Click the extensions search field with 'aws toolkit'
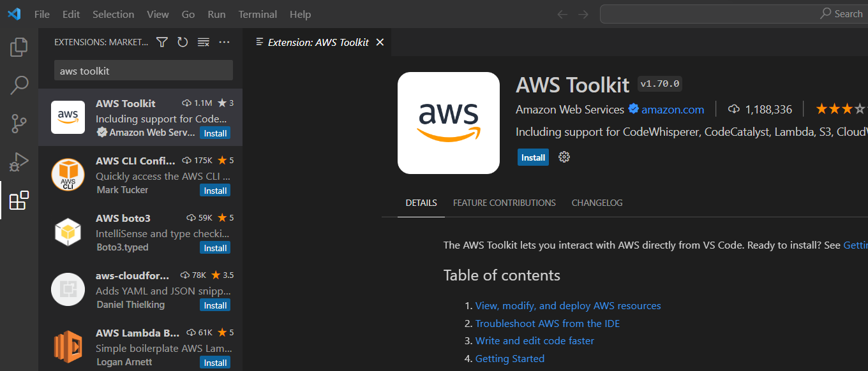The image size is (868, 371). (x=144, y=71)
